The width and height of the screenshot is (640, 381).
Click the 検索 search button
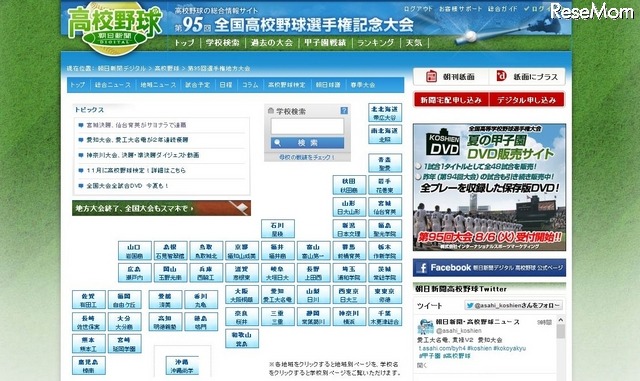pos(307,143)
